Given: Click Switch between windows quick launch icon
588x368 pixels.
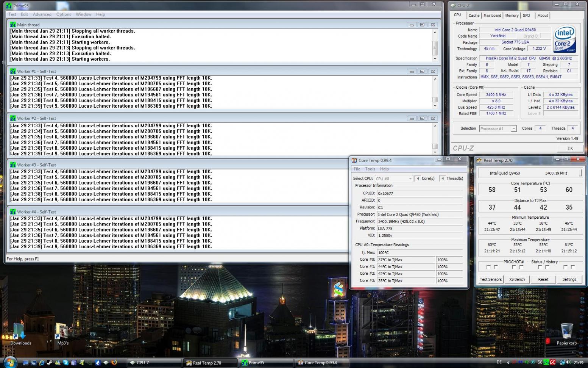Looking at the screenshot, I should click(x=33, y=363).
